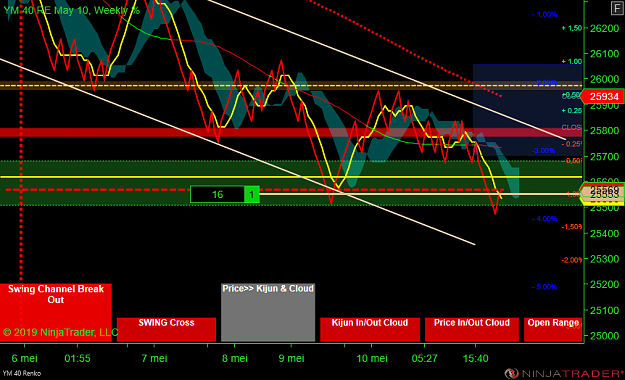Select the dark blue shaded rectangle drawing

click(527, 110)
